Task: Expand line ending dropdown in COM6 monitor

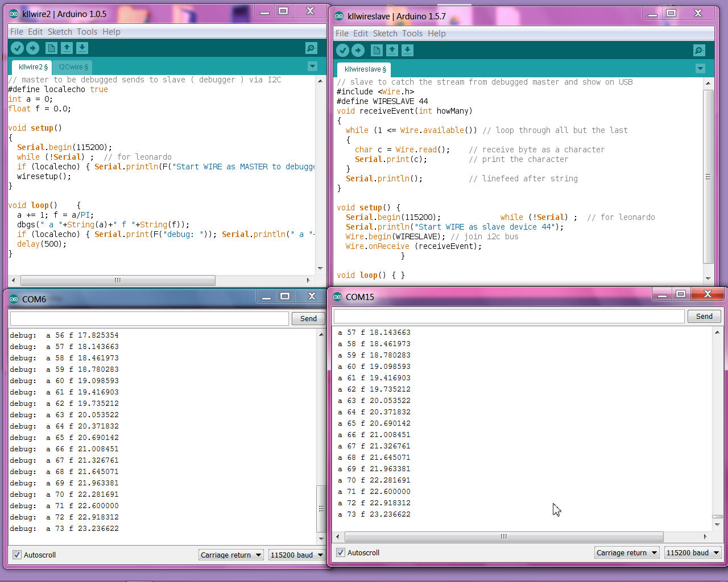Action: [x=231, y=555]
